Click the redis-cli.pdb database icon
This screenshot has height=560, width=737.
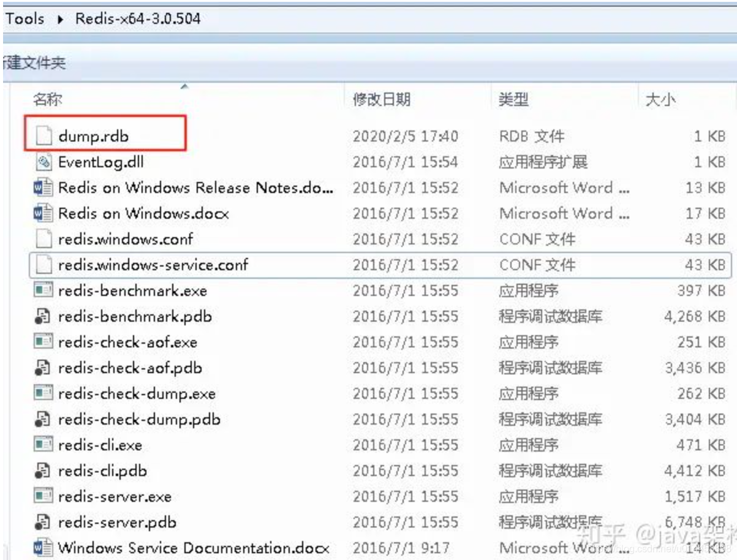(x=43, y=471)
